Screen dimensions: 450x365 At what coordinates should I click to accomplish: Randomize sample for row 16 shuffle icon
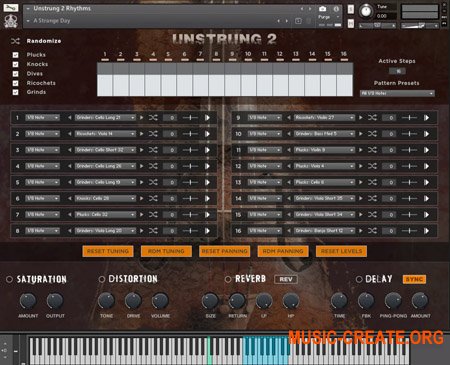372,231
